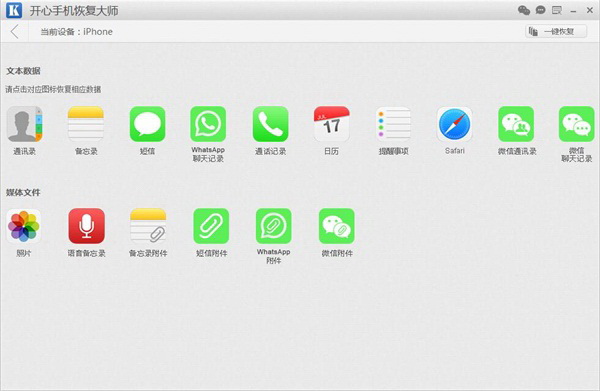Open the WeChat icon in title bar
600x391 pixels.
pyautogui.click(x=524, y=10)
